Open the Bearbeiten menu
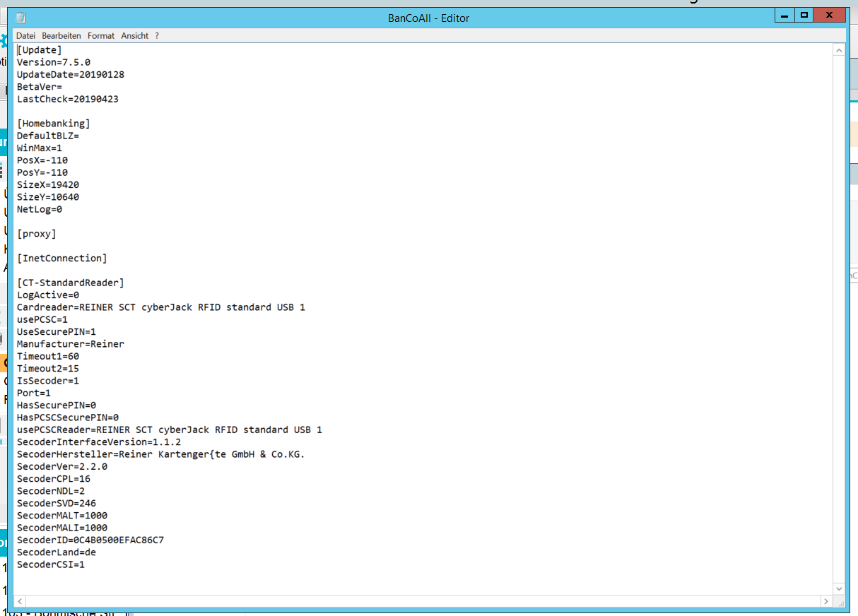The width and height of the screenshot is (858, 616). (x=61, y=35)
